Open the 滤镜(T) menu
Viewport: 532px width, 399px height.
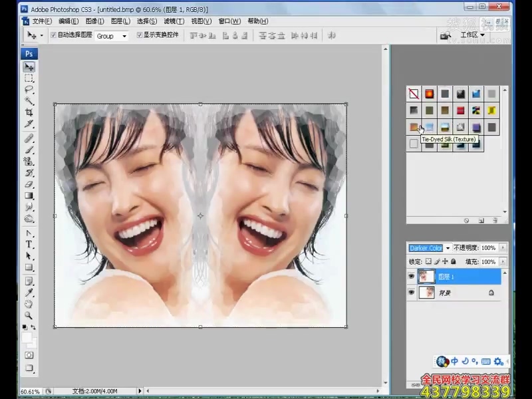[x=174, y=21]
